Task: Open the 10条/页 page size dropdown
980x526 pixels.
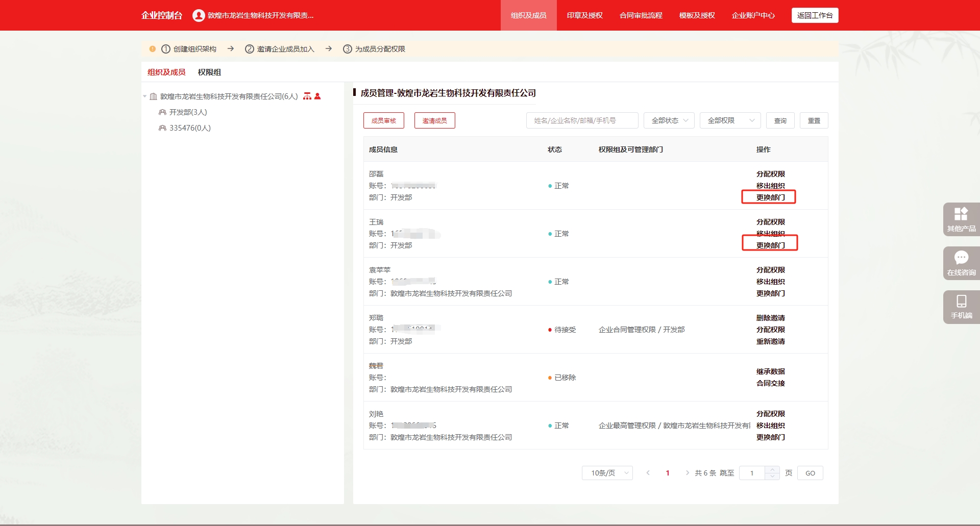Action: click(607, 473)
